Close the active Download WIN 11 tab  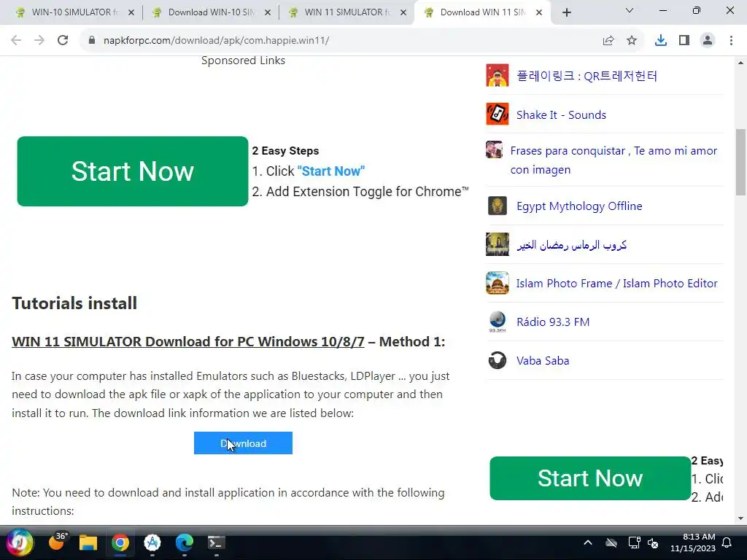click(x=539, y=12)
